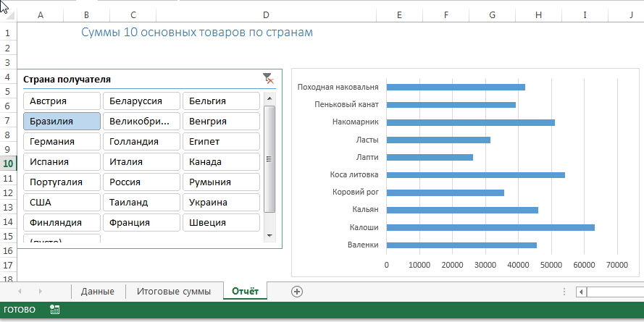Screen dimensions: 644x322
Task: Select Португалия slicer item
Action: [62, 182]
